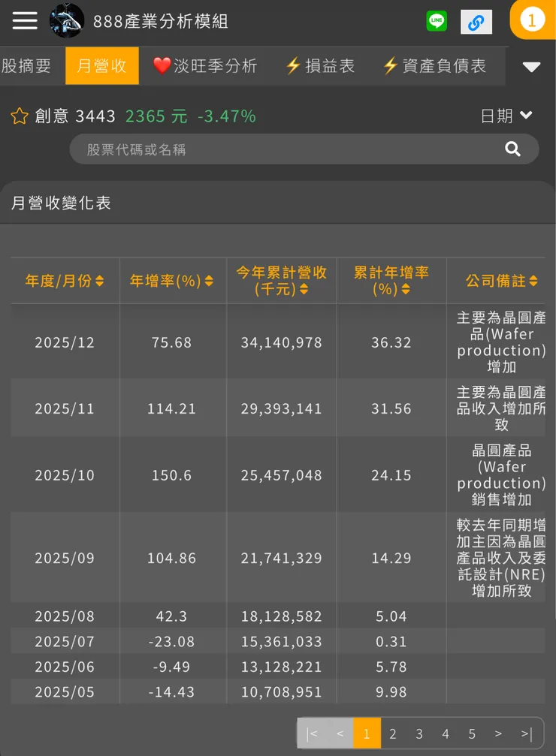Open 資產負債表 tab
556x756 pixels.
click(434, 65)
